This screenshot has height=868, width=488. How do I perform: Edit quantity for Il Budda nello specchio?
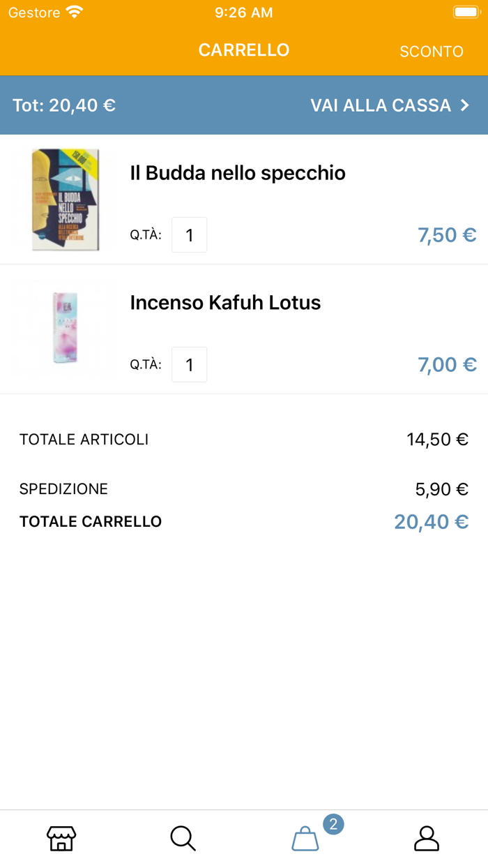[x=189, y=234]
